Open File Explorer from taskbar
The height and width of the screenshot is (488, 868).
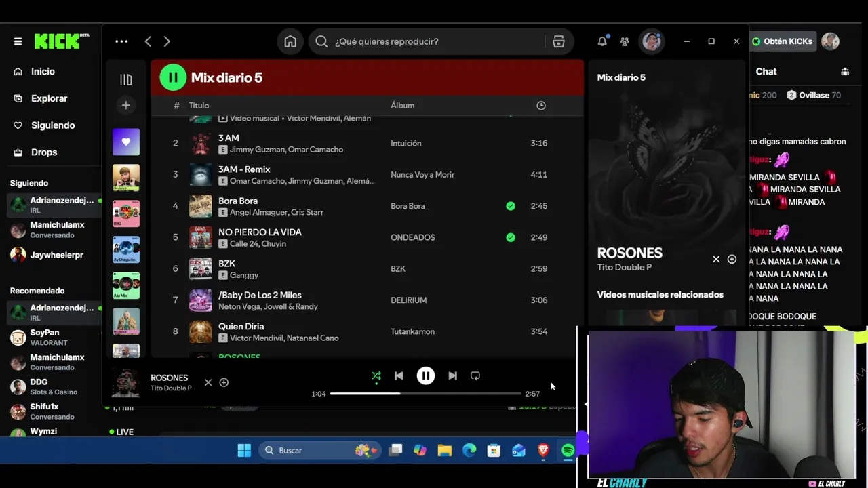pos(445,450)
